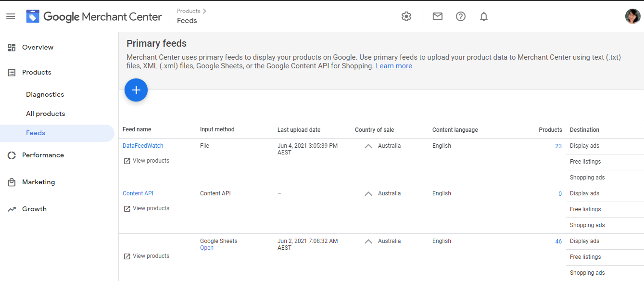Click the Jun 4, 2021 3:05:39 PM date
644x281 pixels.
[307, 149]
